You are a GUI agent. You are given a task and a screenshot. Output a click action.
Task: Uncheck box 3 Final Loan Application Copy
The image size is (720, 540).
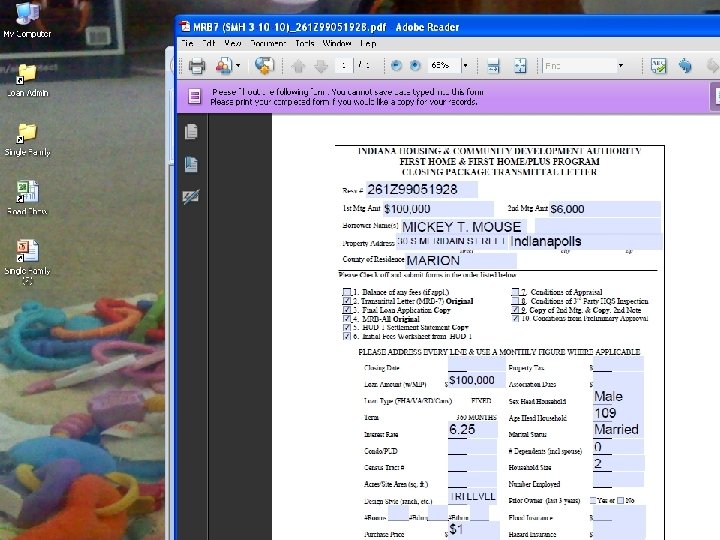point(347,310)
